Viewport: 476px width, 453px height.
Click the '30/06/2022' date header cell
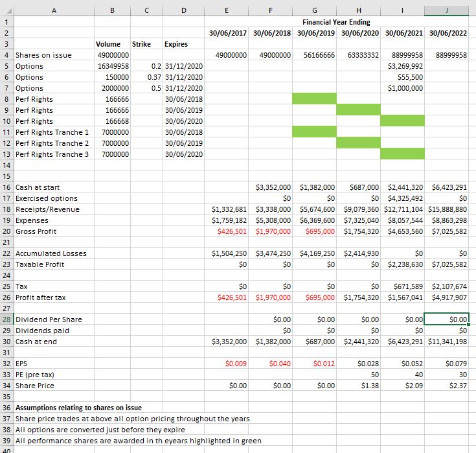[x=447, y=33]
